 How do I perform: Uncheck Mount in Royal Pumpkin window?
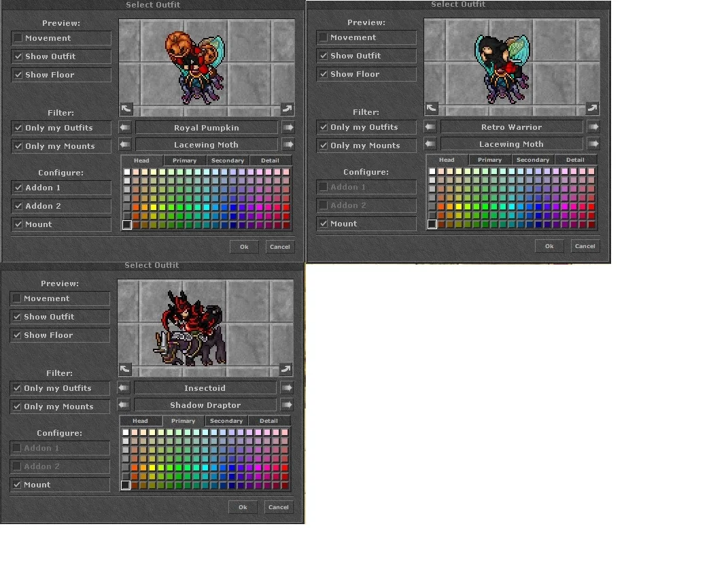click(x=60, y=224)
